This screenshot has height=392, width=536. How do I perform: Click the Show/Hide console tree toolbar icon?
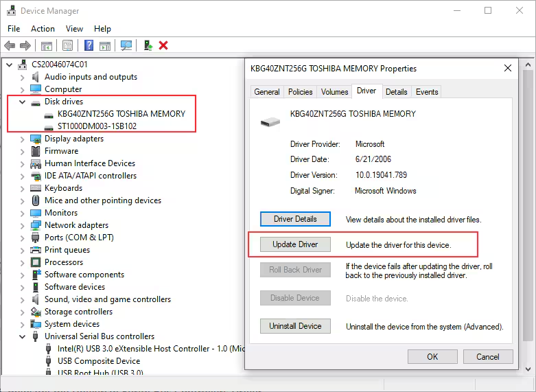[x=47, y=45]
